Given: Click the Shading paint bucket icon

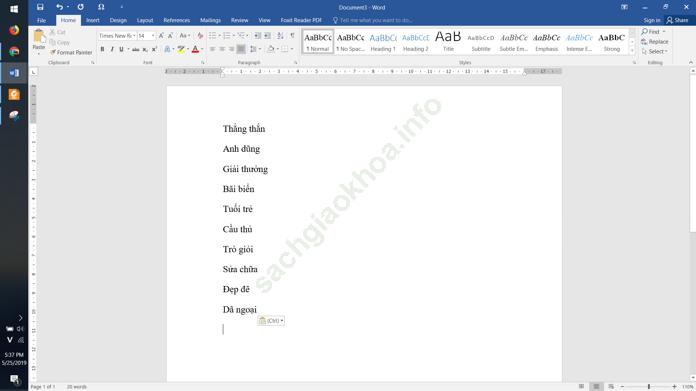Looking at the screenshot, I should pyautogui.click(x=271, y=49).
